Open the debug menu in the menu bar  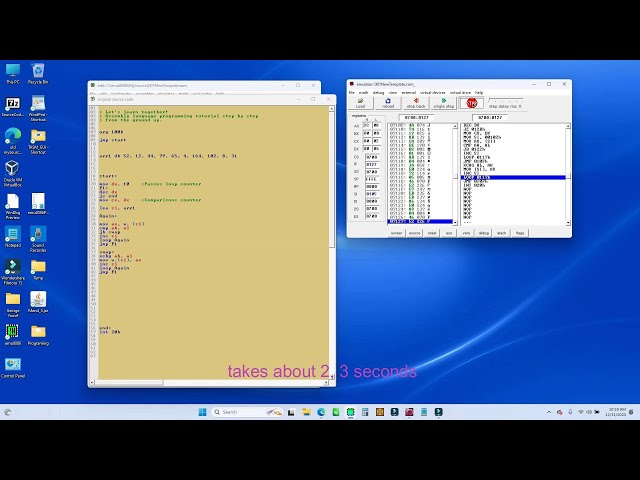pos(378,93)
